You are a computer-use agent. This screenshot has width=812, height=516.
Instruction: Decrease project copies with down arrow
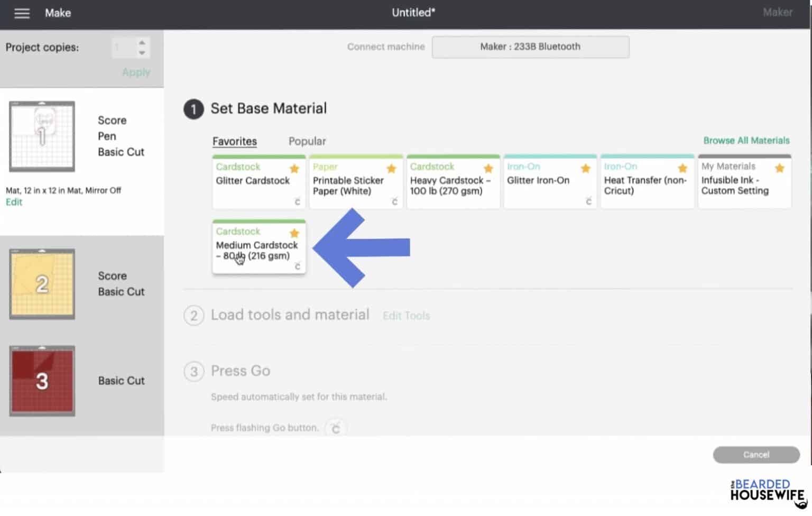(142, 53)
